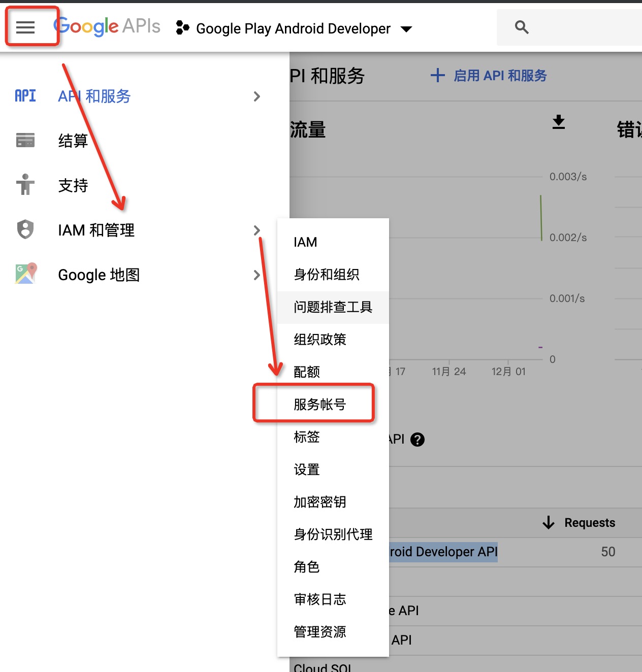
Task: Click the billing card icon beside 结算
Action: pyautogui.click(x=25, y=140)
